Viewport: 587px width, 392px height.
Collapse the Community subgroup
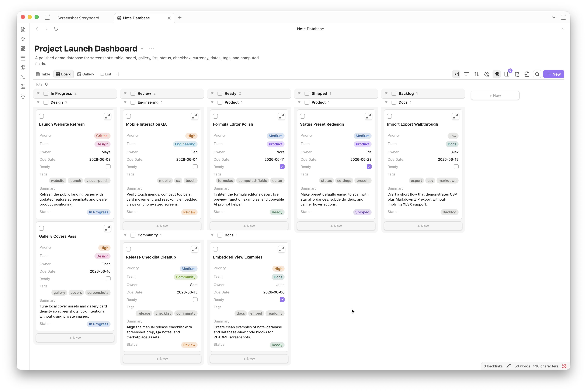click(125, 235)
